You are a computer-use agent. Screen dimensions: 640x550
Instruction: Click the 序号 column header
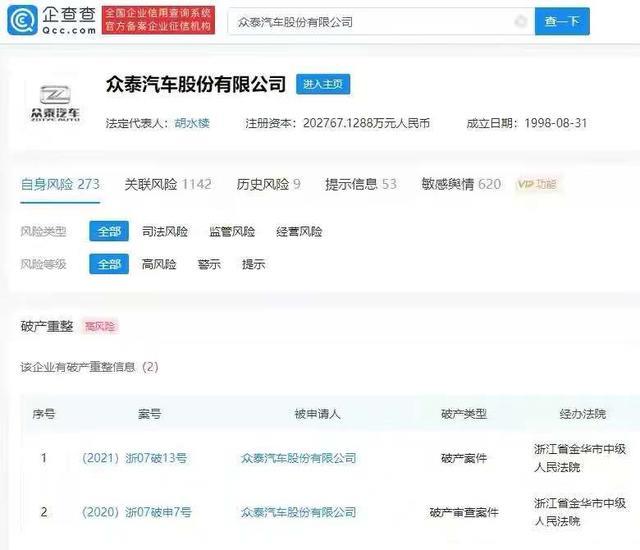click(44, 414)
